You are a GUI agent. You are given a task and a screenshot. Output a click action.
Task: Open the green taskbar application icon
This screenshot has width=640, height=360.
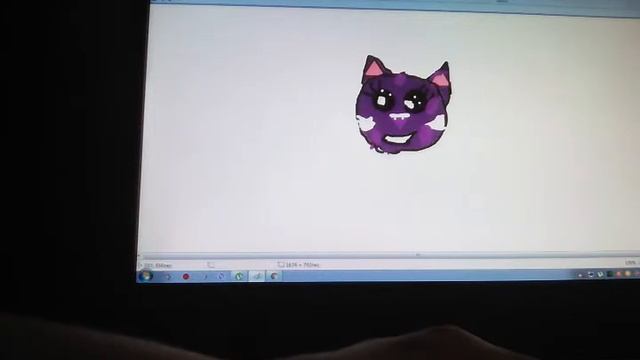coord(239,277)
